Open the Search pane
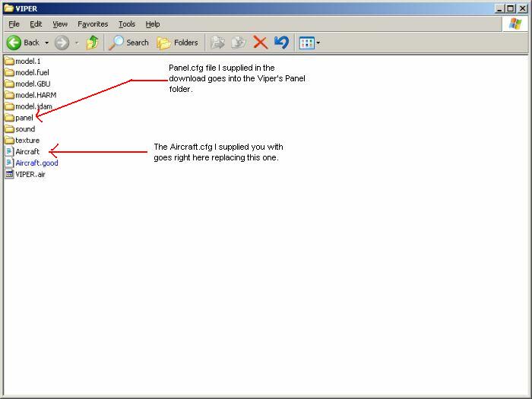Image resolution: width=532 pixels, height=399 pixels. 128,43
